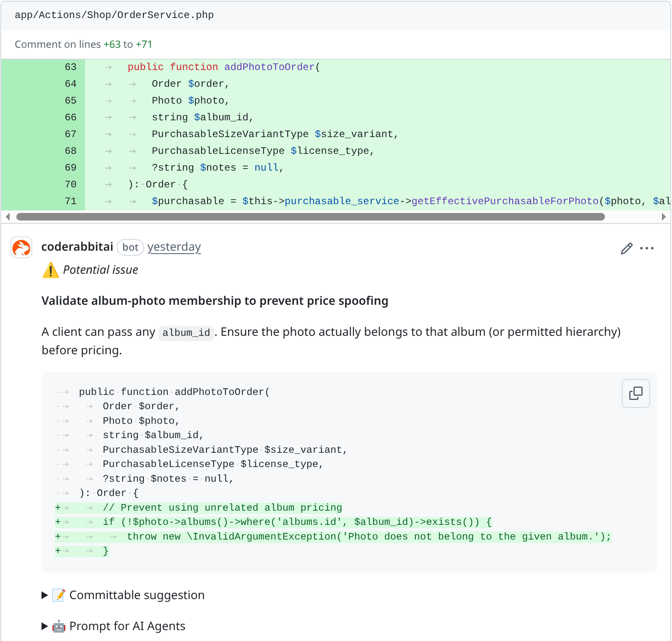This screenshot has width=672, height=641.
Task: Click the bot label badge
Action: [130, 247]
